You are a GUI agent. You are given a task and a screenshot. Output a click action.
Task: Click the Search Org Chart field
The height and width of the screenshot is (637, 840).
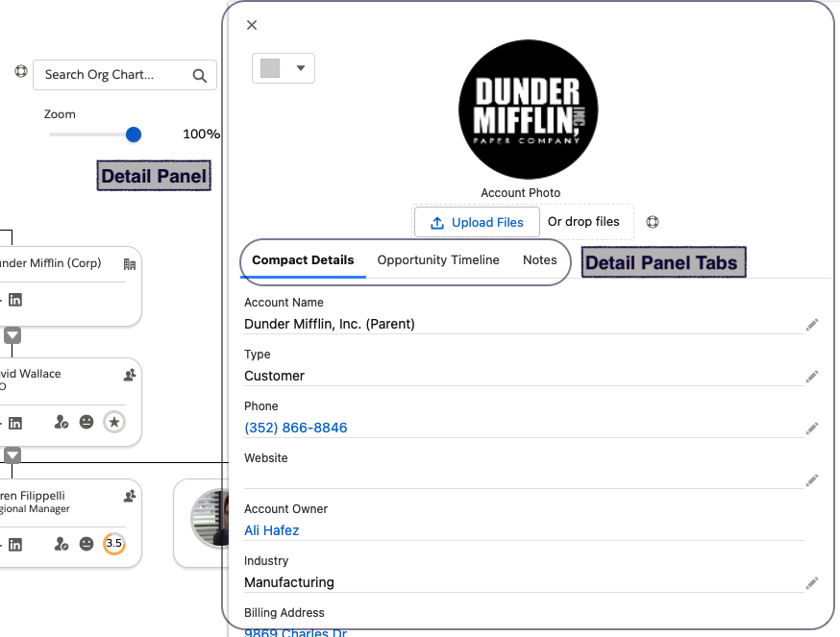click(x=125, y=75)
